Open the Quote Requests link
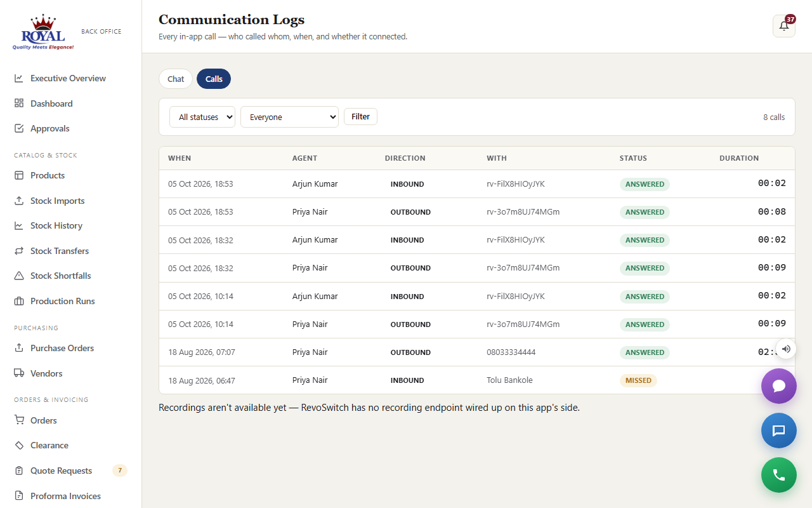This screenshot has height=508, width=812. [x=61, y=471]
